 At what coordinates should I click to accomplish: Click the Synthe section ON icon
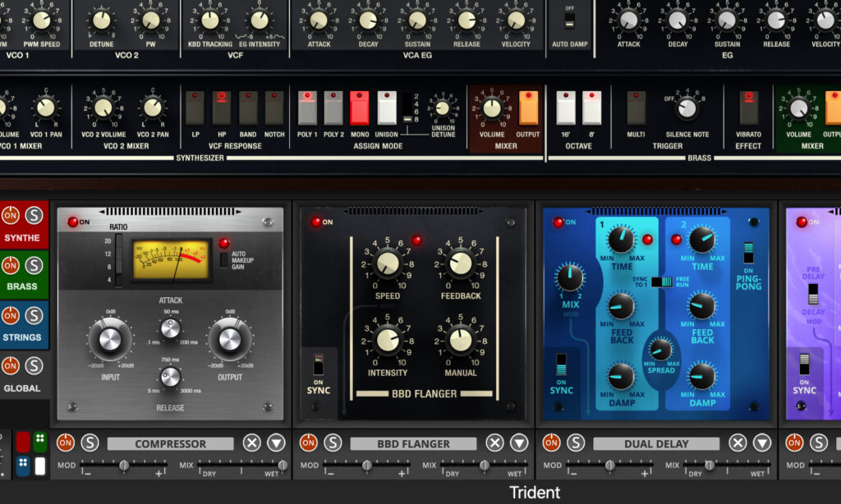pos(11,215)
